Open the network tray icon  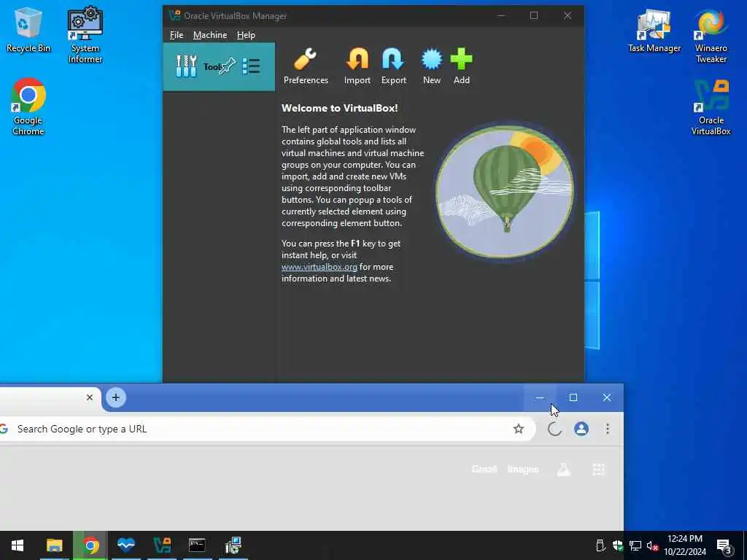[x=635, y=545]
